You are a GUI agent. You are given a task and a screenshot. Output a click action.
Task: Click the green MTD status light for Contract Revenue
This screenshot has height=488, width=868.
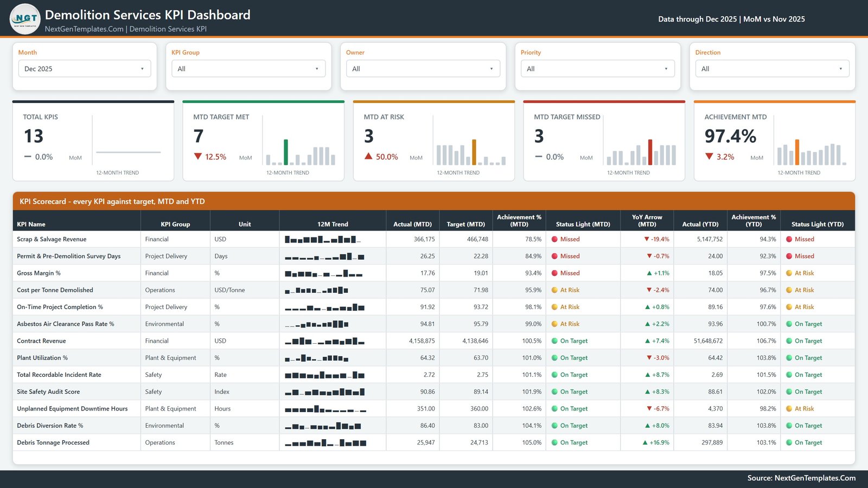(x=555, y=341)
